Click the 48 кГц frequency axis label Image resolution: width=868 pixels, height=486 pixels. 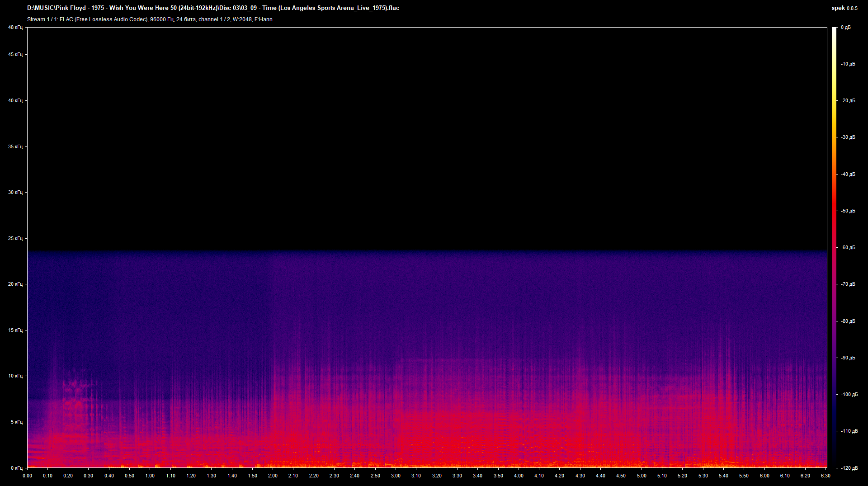pyautogui.click(x=16, y=27)
